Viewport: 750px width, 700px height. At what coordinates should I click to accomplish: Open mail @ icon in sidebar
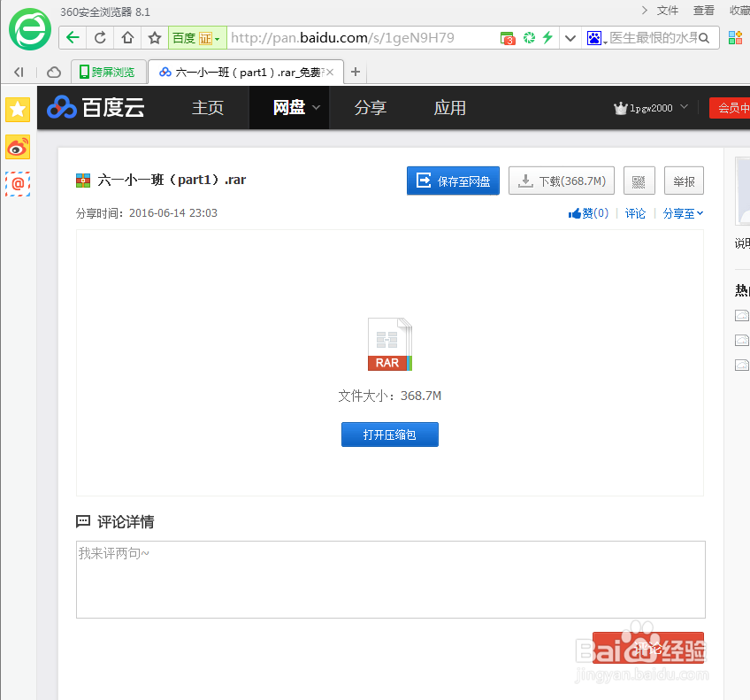point(18,184)
